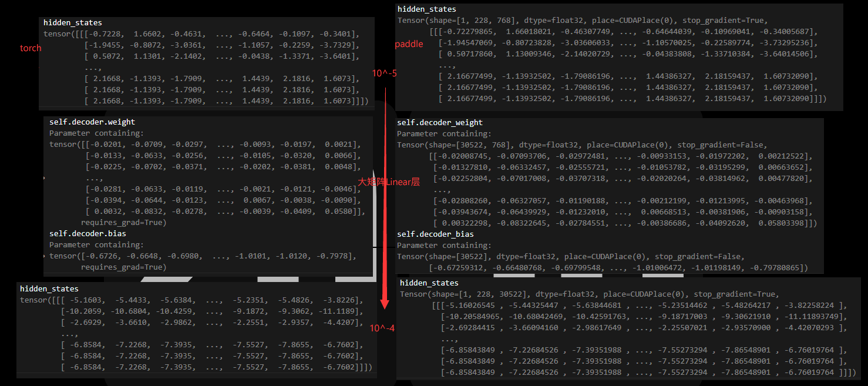This screenshot has height=386, width=868.
Task: Click the 'self.decoder_weight' heading
Action: point(440,123)
